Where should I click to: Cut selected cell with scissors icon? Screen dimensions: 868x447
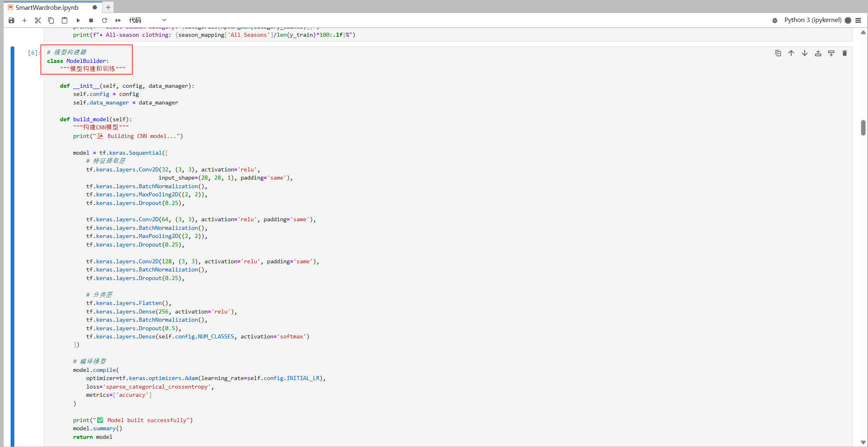(38, 20)
